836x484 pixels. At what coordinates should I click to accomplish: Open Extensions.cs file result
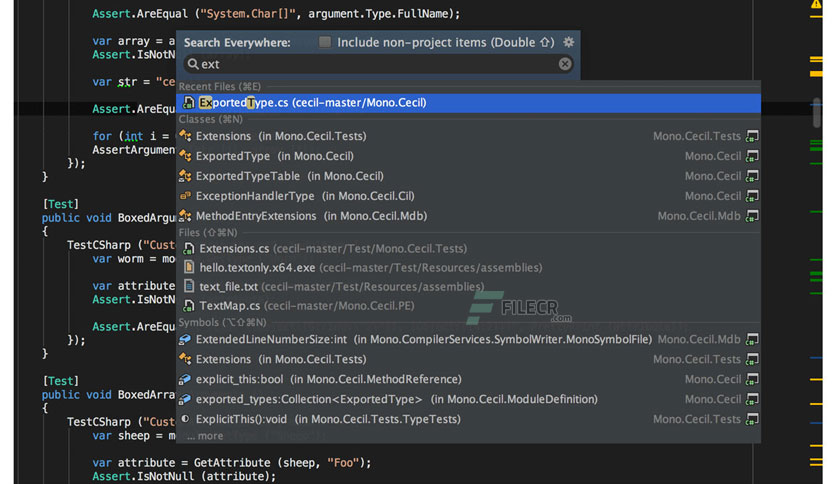click(468, 248)
